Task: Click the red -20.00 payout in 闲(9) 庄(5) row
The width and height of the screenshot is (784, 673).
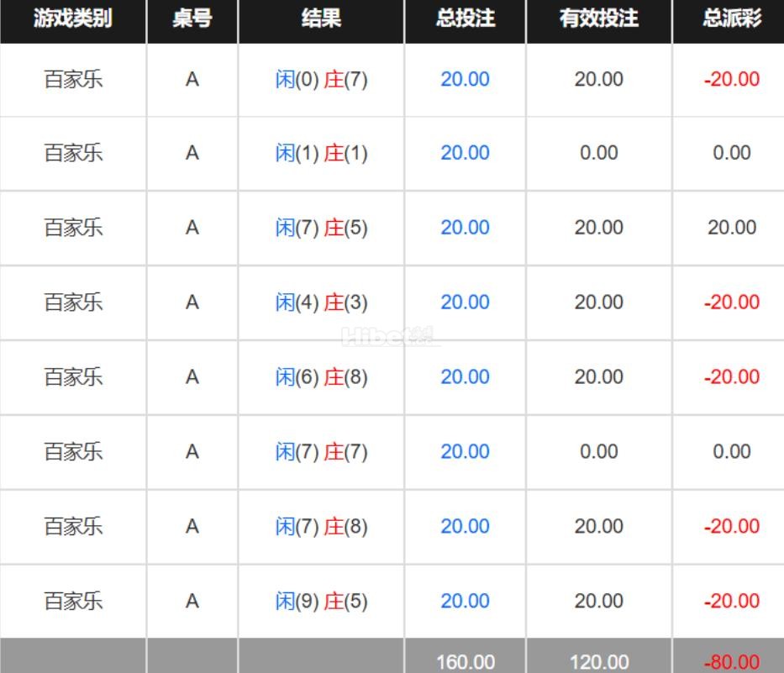Action: click(732, 601)
